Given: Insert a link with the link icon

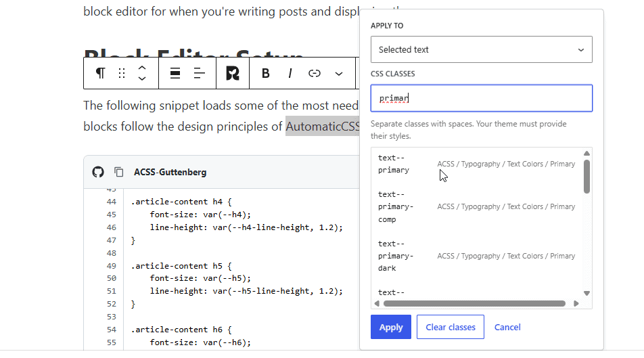Looking at the screenshot, I should [x=314, y=73].
